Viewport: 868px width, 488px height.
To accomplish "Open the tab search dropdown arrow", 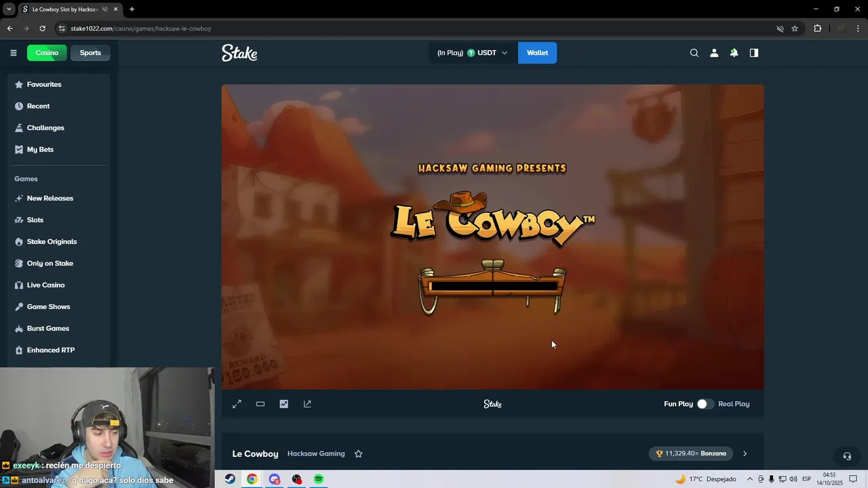I will [9, 9].
